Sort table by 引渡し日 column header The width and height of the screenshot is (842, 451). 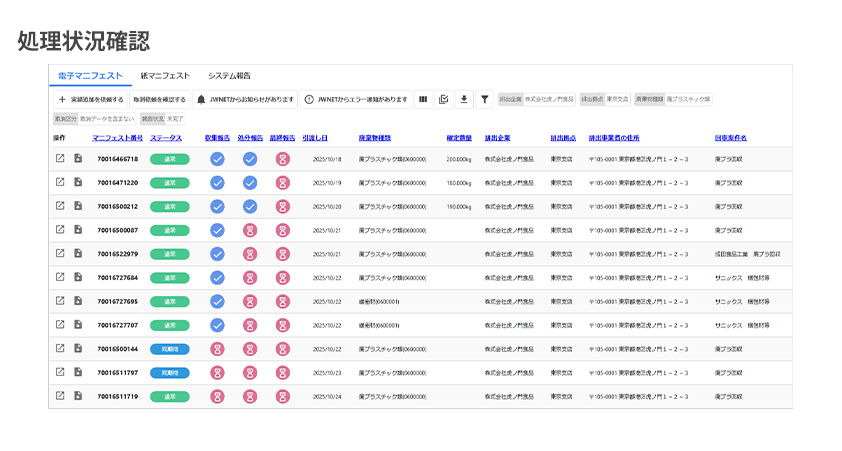(x=315, y=138)
